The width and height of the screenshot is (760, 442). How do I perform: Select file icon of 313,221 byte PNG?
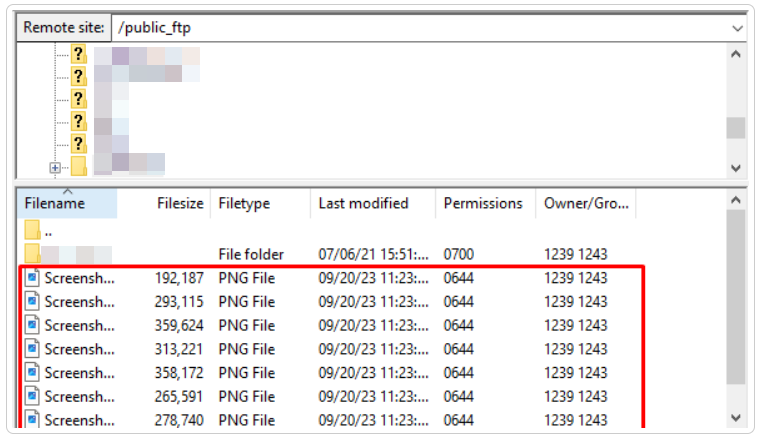32,349
